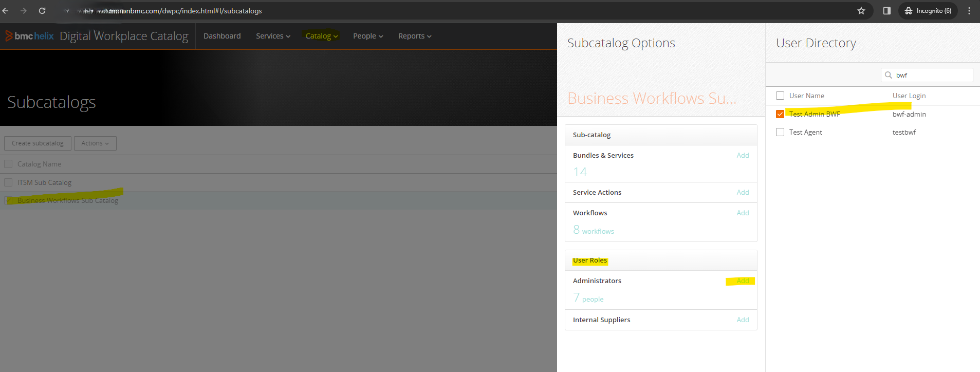Image resolution: width=980 pixels, height=372 pixels.
Task: Click the Test Admin BWF user name
Action: coord(815,114)
